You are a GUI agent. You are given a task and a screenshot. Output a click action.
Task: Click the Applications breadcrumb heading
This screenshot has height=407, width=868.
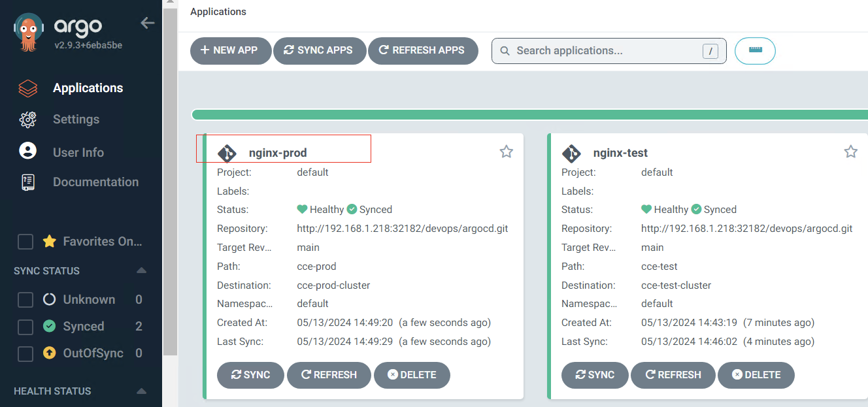[218, 12]
